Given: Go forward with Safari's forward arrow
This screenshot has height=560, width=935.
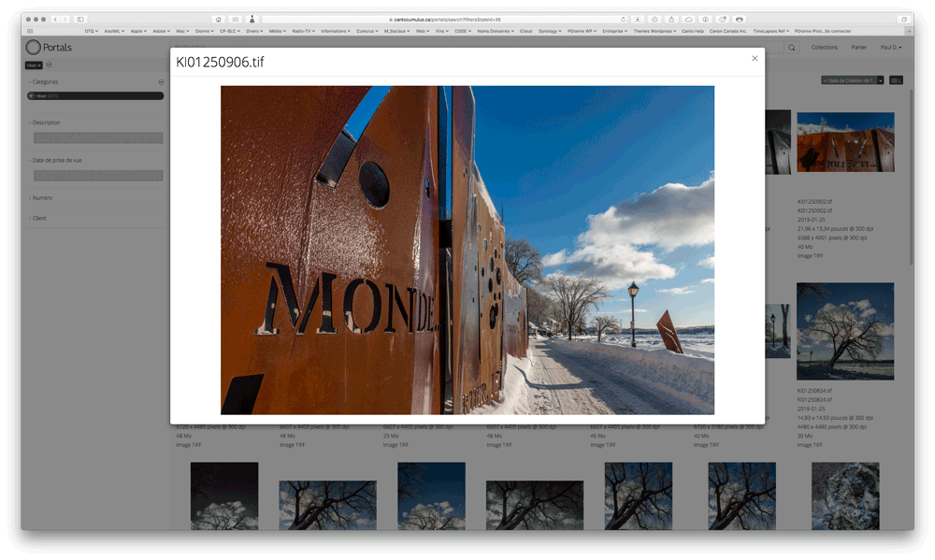Looking at the screenshot, I should tap(65, 20).
